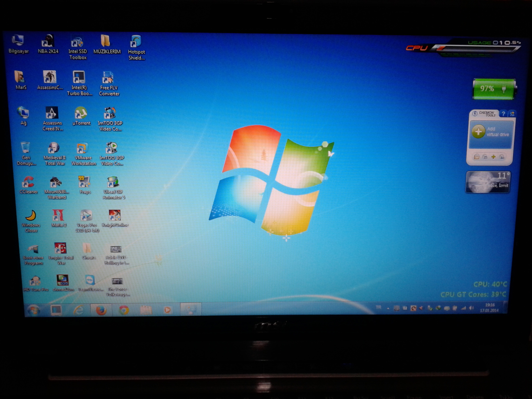The height and width of the screenshot is (399, 532).
Task: Select the MÜZİKLERİM folder
Action: pyautogui.click(x=107, y=44)
